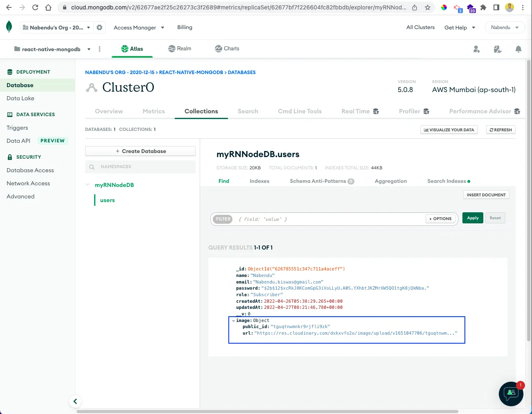This screenshot has height=414, width=532.
Task: Select the Find sub-tab
Action: coord(224,181)
